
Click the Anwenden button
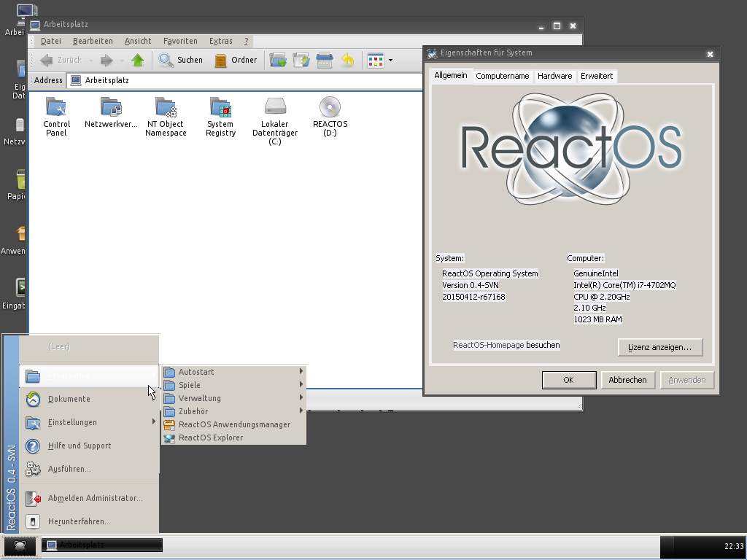[x=686, y=380]
